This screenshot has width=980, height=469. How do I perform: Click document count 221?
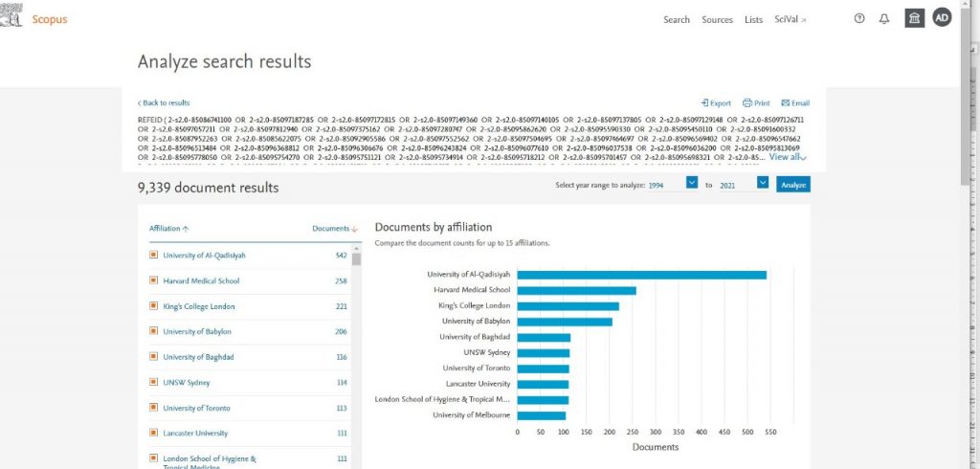click(341, 306)
